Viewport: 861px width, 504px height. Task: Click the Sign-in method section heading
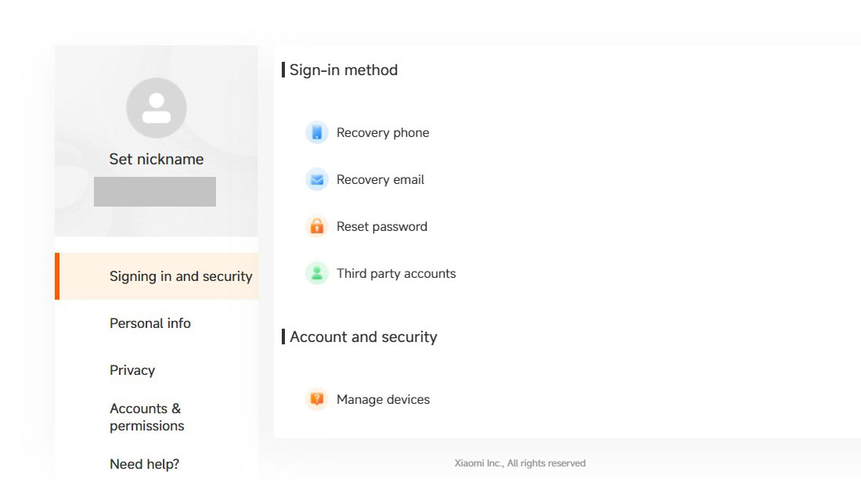tap(344, 70)
